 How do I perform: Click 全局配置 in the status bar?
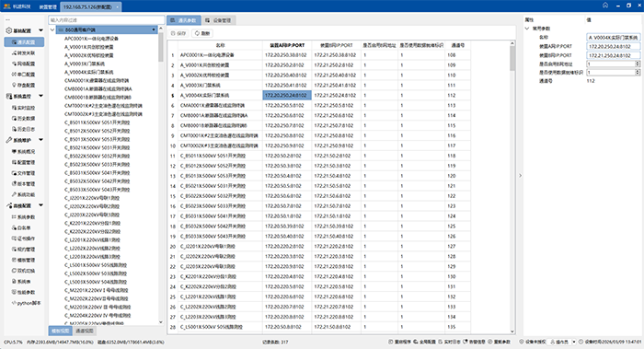pyautogui.click(x=425, y=342)
